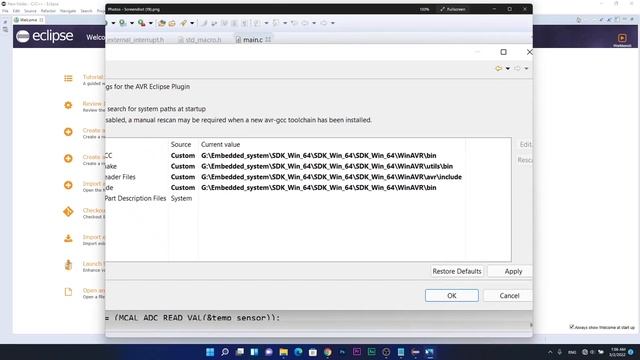640x360 pixels.
Task: Launch File Explorer from taskbar
Action: 284,352
